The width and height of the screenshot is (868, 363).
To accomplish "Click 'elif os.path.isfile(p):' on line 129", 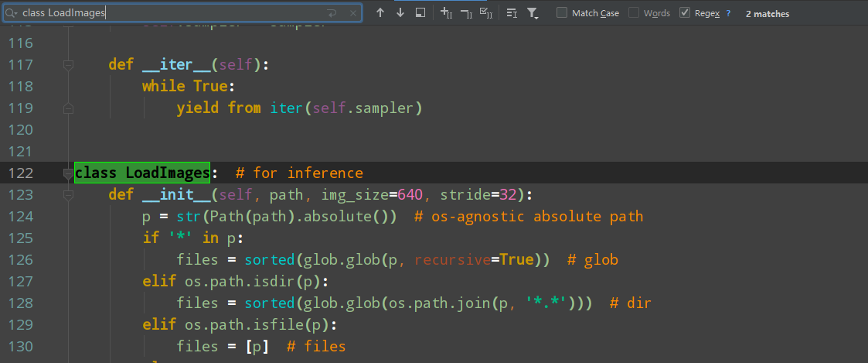I will click(240, 325).
